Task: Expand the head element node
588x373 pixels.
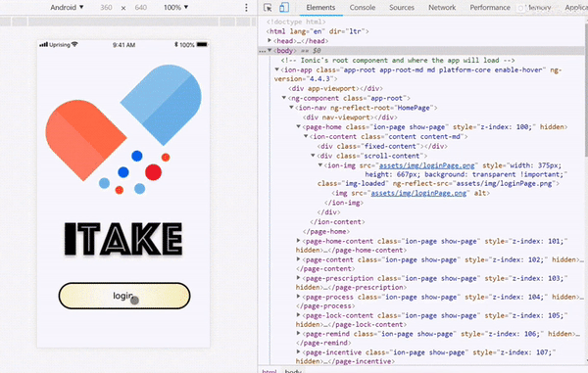Action: click(269, 40)
